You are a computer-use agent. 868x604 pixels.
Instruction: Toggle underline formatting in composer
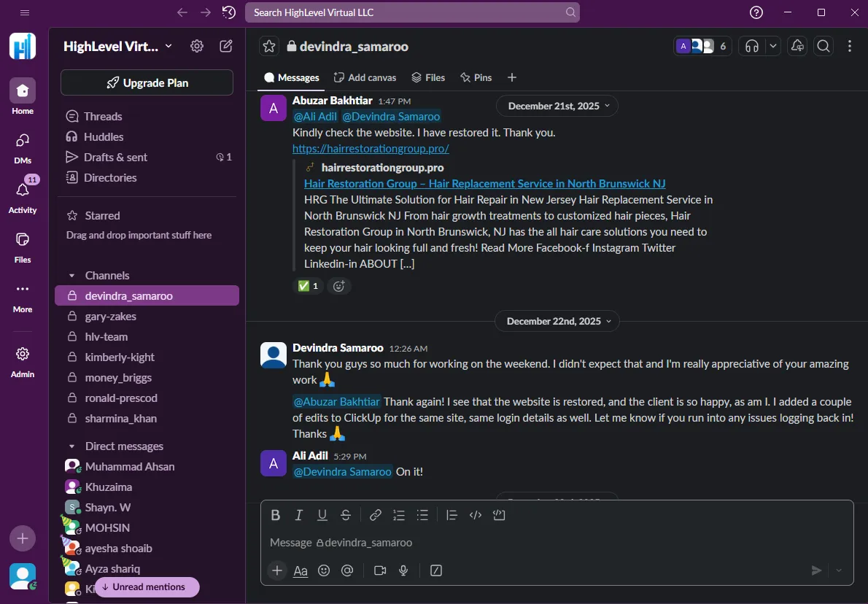(322, 515)
